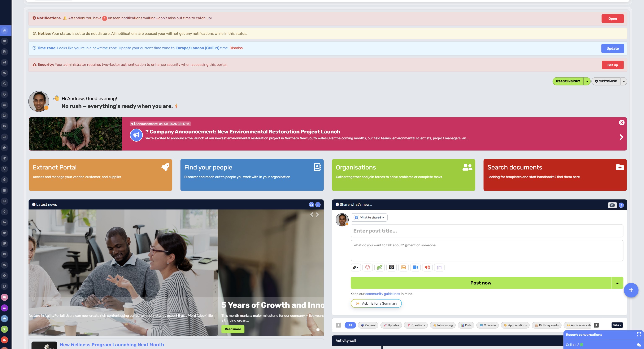Click the blue floating plus button
The width and height of the screenshot is (644, 349).
[631, 290]
